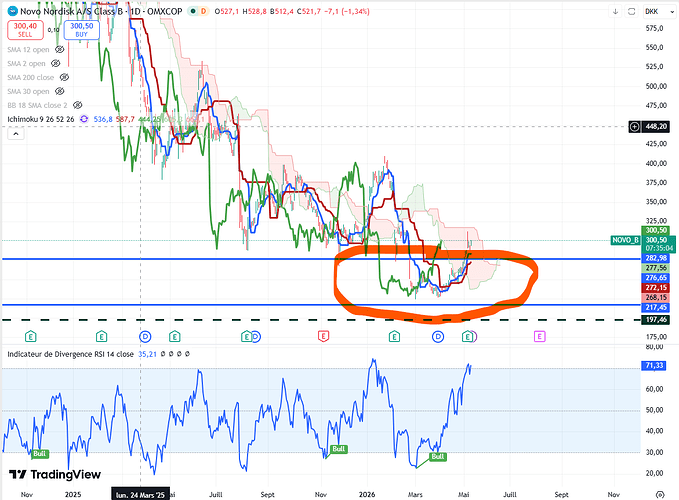The height and width of the screenshot is (500, 679).
Task: Click the Juillet label after Mai 2026
Action: tap(510, 494)
